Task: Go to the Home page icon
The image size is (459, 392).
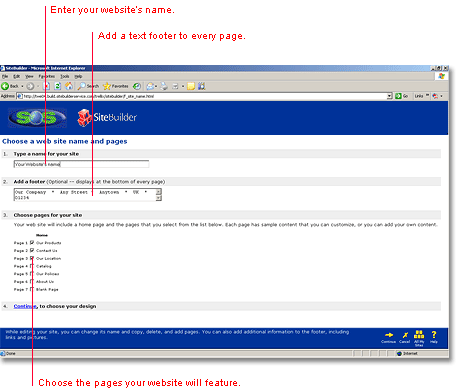Action: tap(69, 86)
